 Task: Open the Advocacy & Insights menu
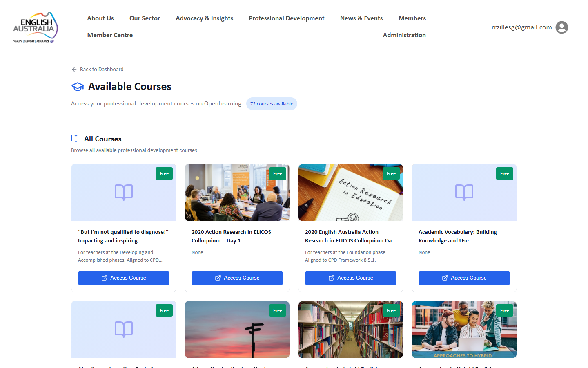[x=205, y=18]
